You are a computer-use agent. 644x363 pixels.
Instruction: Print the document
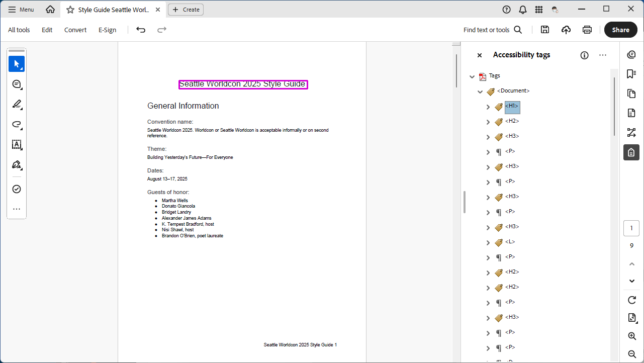587,30
